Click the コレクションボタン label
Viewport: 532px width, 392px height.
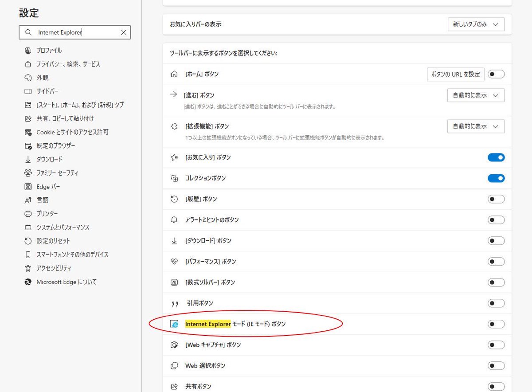(x=205, y=178)
